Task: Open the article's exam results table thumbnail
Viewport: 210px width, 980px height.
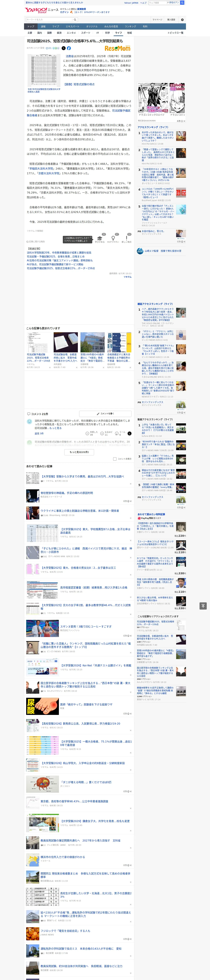Action: [44, 71]
